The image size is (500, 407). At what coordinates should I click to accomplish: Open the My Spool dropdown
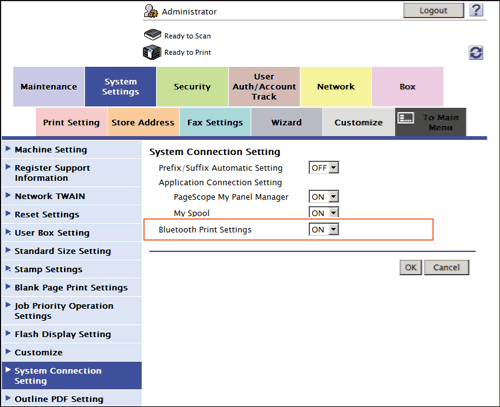click(x=324, y=212)
